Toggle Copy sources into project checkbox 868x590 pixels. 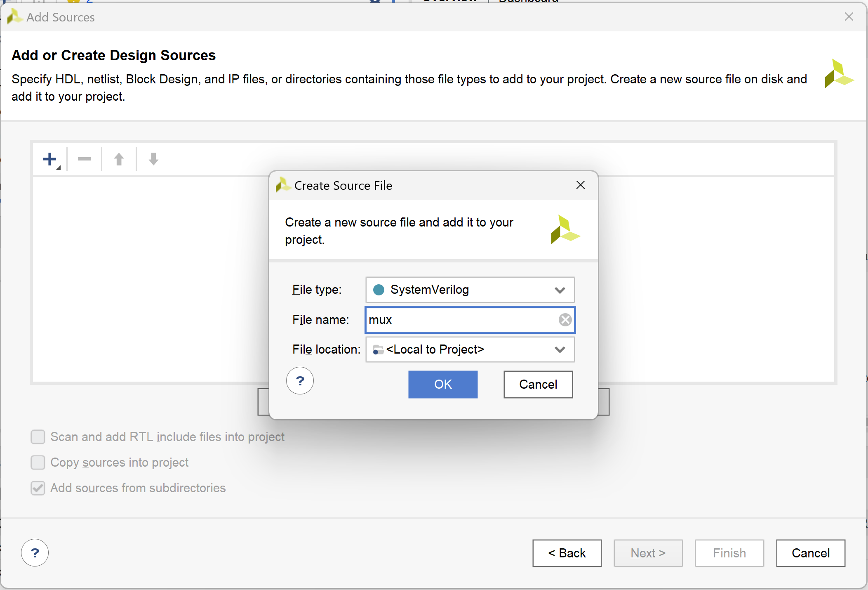pyautogui.click(x=38, y=463)
